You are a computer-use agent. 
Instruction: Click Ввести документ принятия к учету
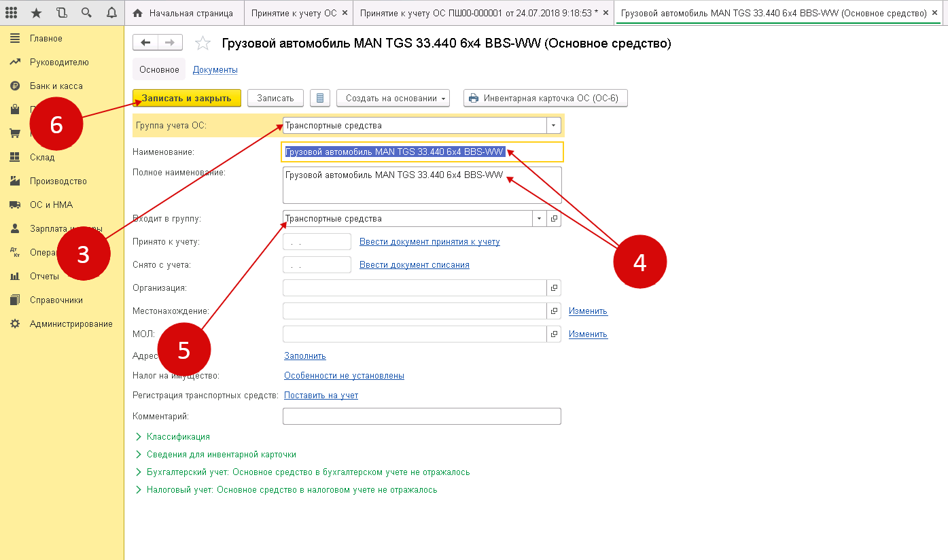tap(429, 242)
